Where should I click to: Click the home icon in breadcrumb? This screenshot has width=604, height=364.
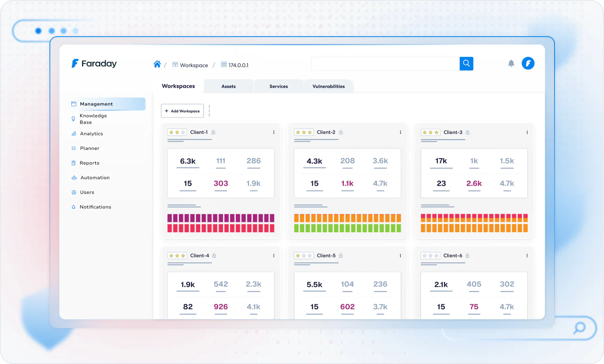point(157,64)
